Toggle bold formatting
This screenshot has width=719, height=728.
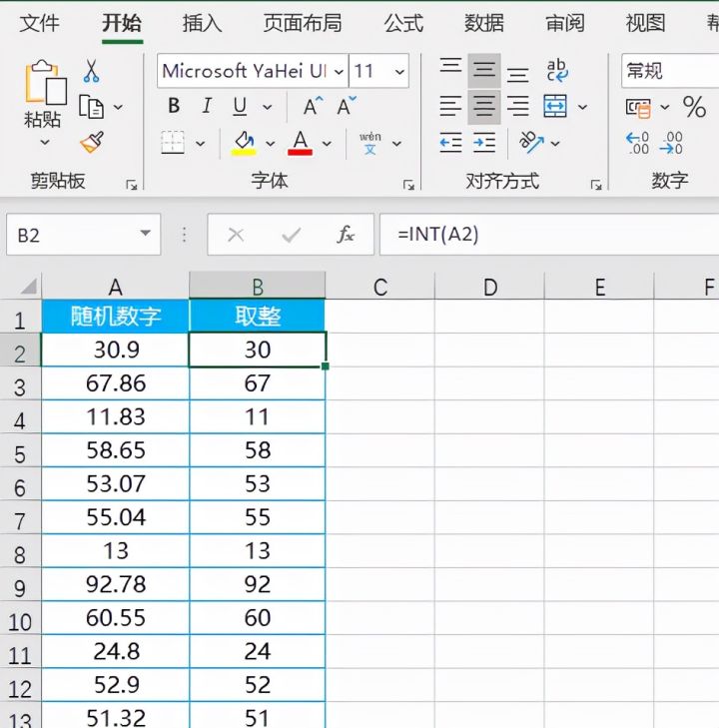click(174, 106)
